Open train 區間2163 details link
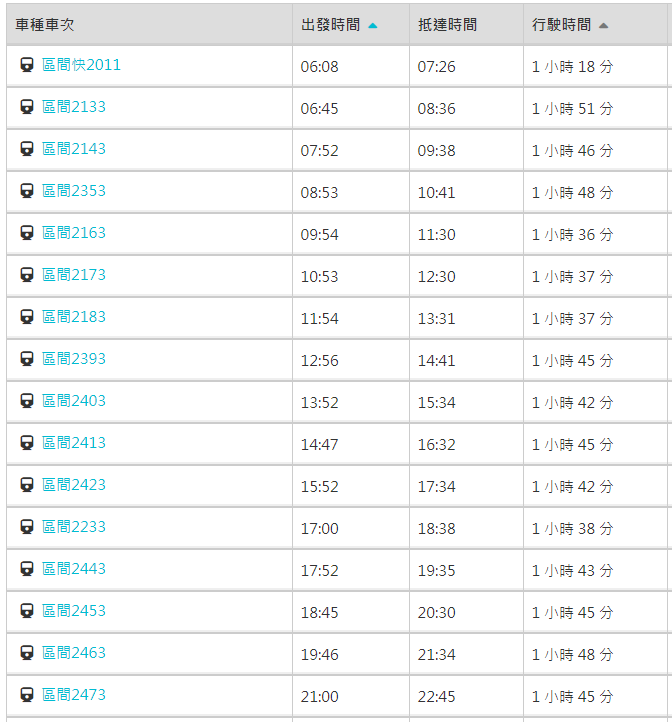The height and width of the screenshot is (722, 672). point(73,233)
